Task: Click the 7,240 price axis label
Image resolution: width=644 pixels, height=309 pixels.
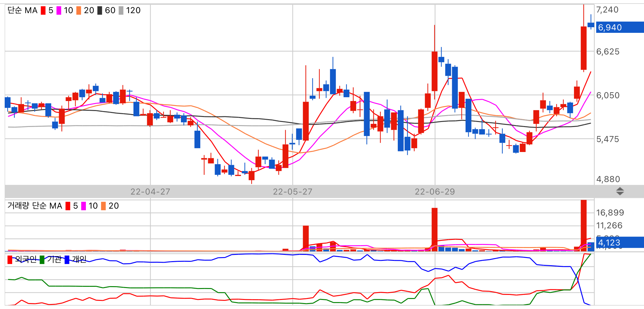Action: click(607, 10)
